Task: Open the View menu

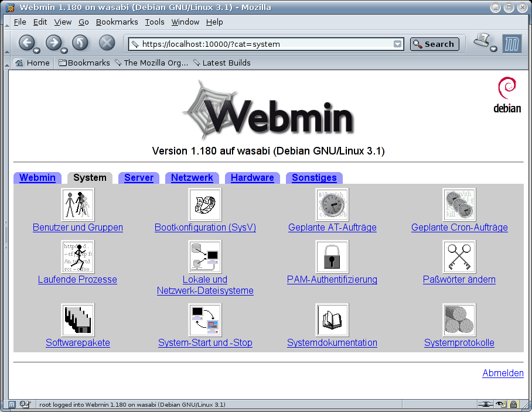Action: coord(63,22)
